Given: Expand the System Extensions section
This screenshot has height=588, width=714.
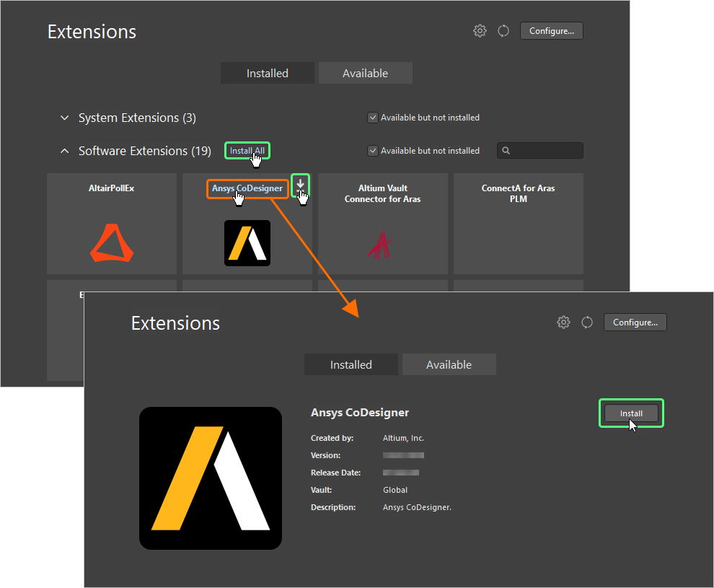Looking at the screenshot, I should click(x=64, y=118).
